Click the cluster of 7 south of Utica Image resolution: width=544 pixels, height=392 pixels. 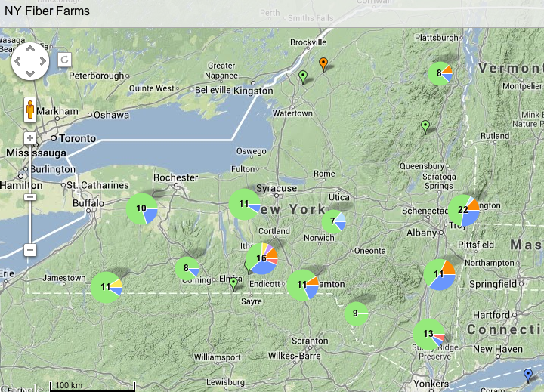click(x=333, y=222)
